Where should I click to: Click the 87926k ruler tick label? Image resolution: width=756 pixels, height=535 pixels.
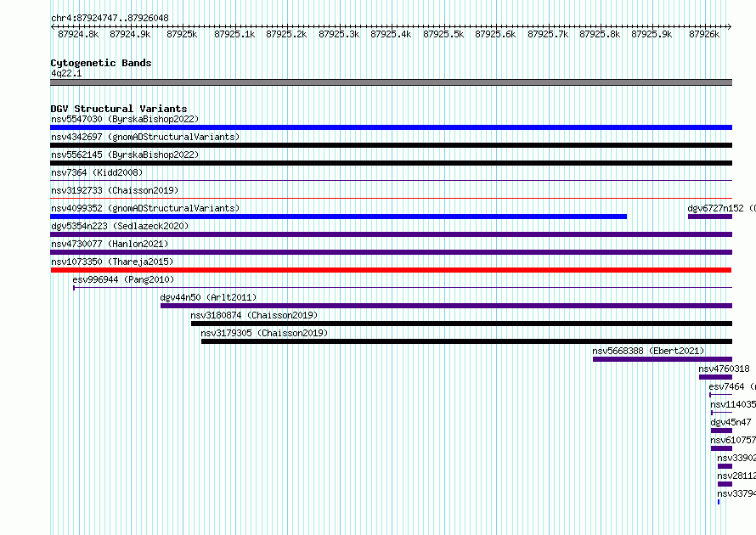[x=704, y=34]
